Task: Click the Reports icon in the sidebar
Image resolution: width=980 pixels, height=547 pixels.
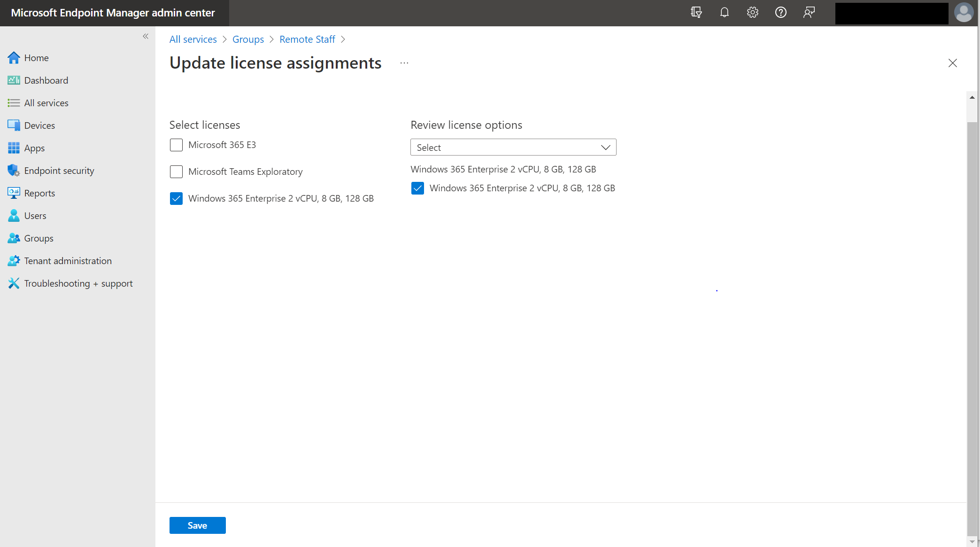Action: pyautogui.click(x=14, y=193)
